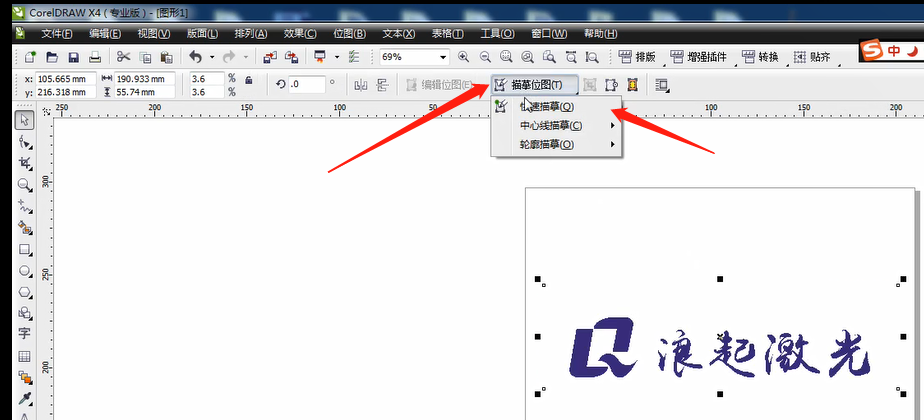Image resolution: width=924 pixels, height=420 pixels.
Task: Select the Eyedropper color tool
Action: (x=25, y=399)
